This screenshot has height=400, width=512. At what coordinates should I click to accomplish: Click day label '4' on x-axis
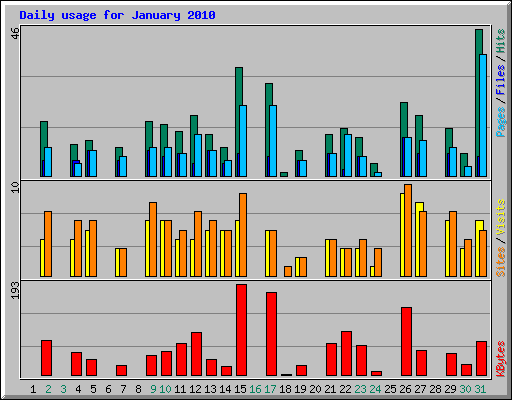point(78,389)
